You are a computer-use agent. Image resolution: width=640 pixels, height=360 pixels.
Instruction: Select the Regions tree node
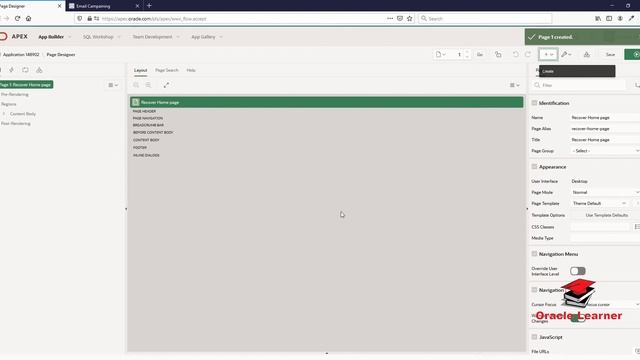point(9,104)
